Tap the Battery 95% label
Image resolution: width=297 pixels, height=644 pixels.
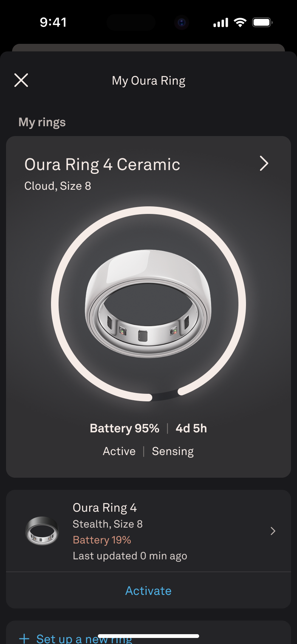(x=124, y=428)
